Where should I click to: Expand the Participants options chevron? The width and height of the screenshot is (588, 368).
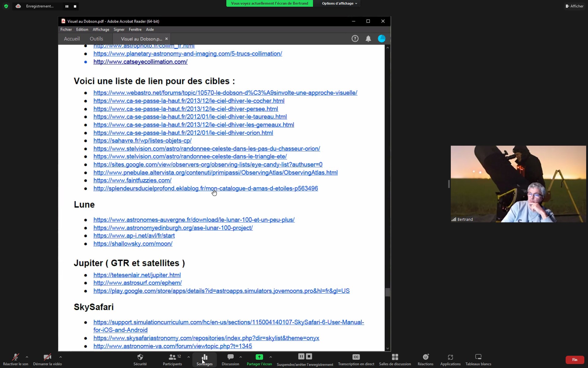pyautogui.click(x=189, y=357)
